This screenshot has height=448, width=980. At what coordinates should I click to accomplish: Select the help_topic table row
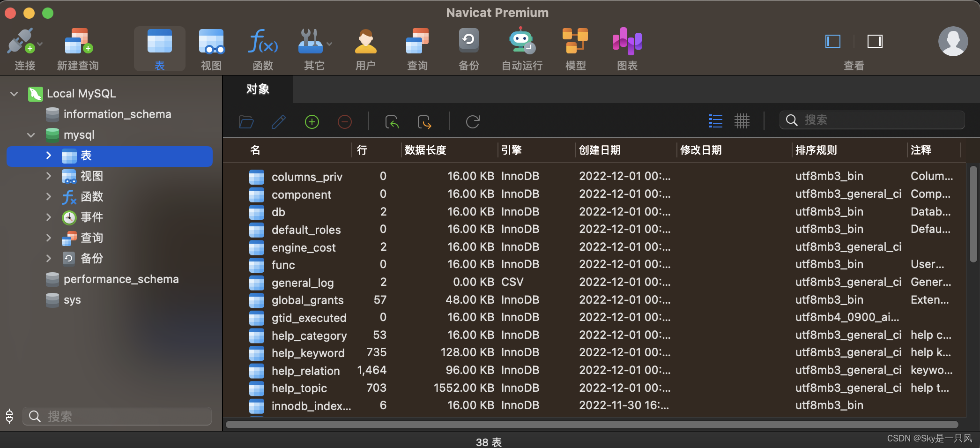[594, 388]
